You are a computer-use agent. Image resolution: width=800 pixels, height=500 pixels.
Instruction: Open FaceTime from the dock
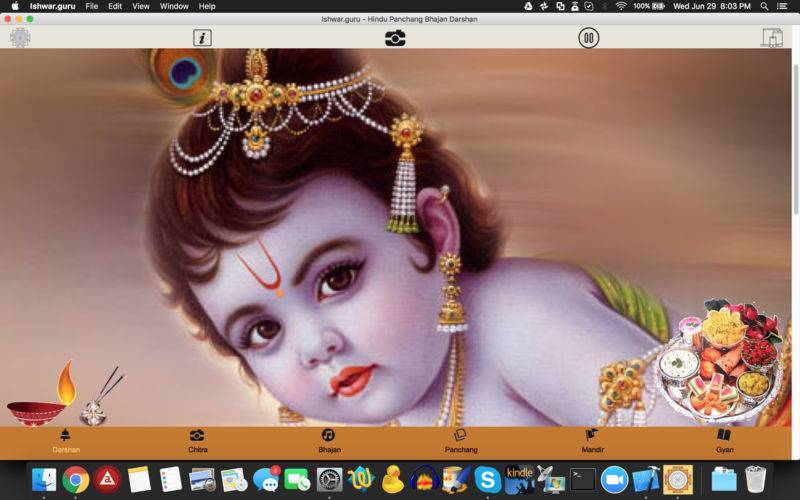point(297,480)
